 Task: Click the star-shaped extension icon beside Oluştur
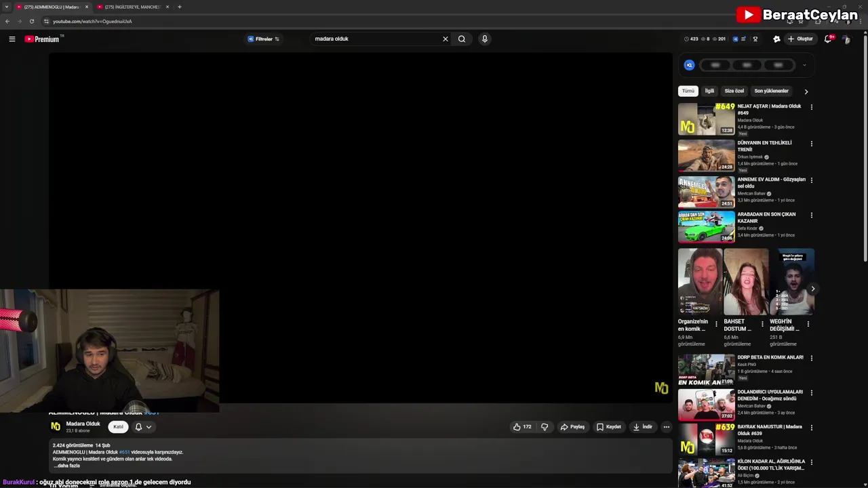click(776, 39)
